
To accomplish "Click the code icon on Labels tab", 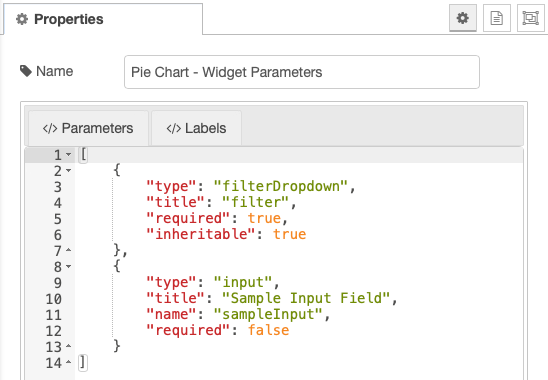I will tap(173, 128).
